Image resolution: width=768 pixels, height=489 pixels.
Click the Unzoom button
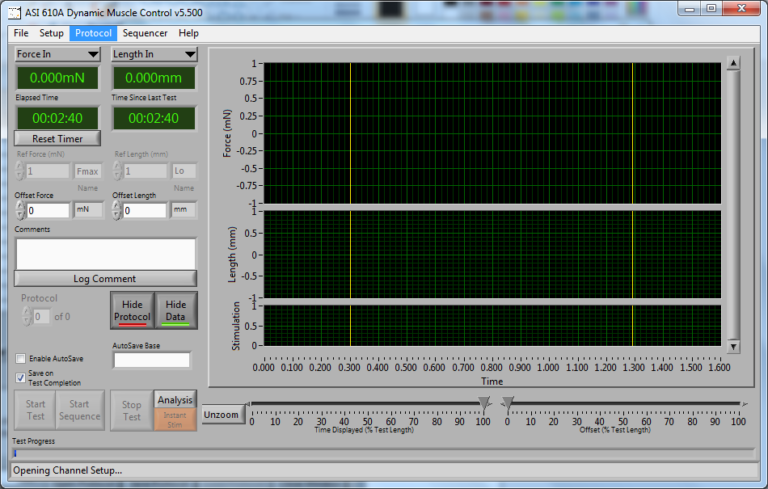tap(222, 414)
